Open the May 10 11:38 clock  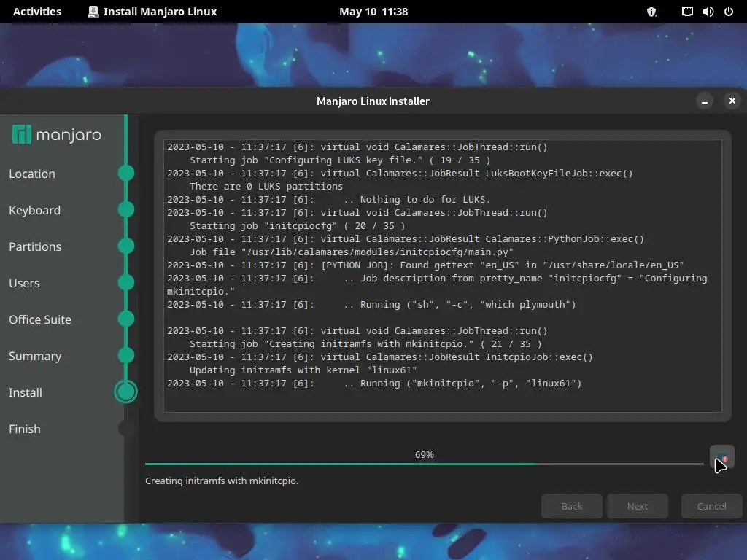[373, 12]
